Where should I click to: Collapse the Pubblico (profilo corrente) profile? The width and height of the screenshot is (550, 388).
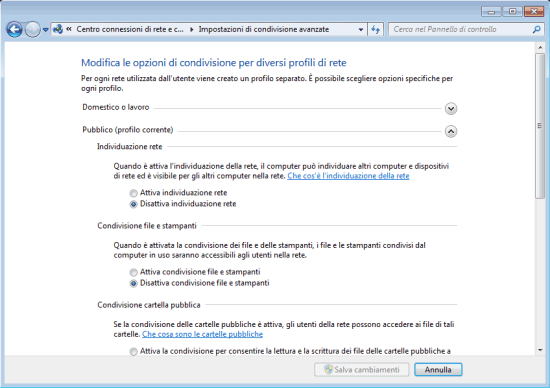tap(451, 132)
